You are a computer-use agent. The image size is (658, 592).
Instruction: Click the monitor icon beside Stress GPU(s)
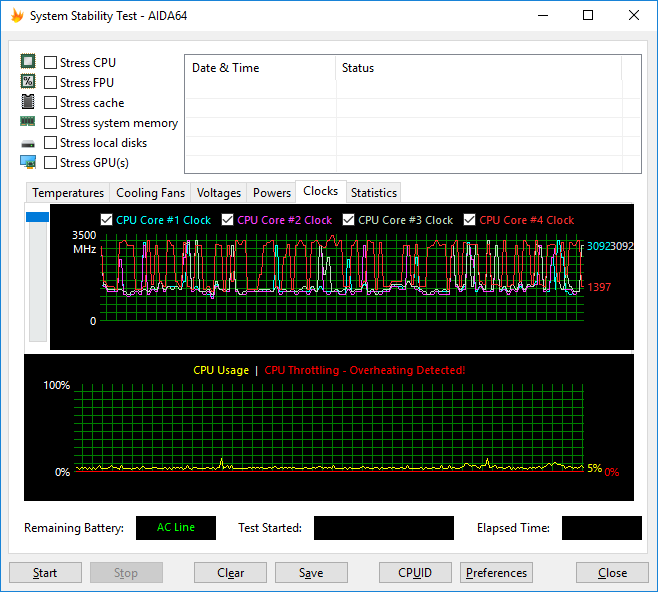coord(28,162)
